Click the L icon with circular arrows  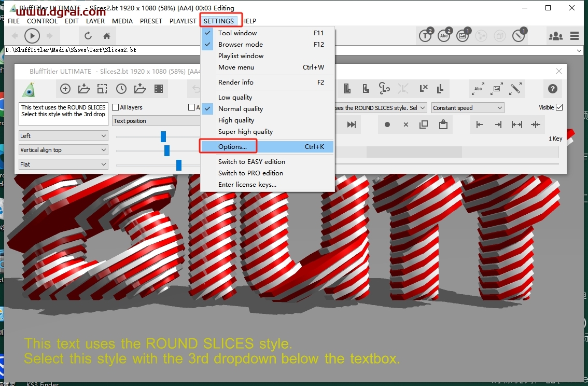click(384, 89)
